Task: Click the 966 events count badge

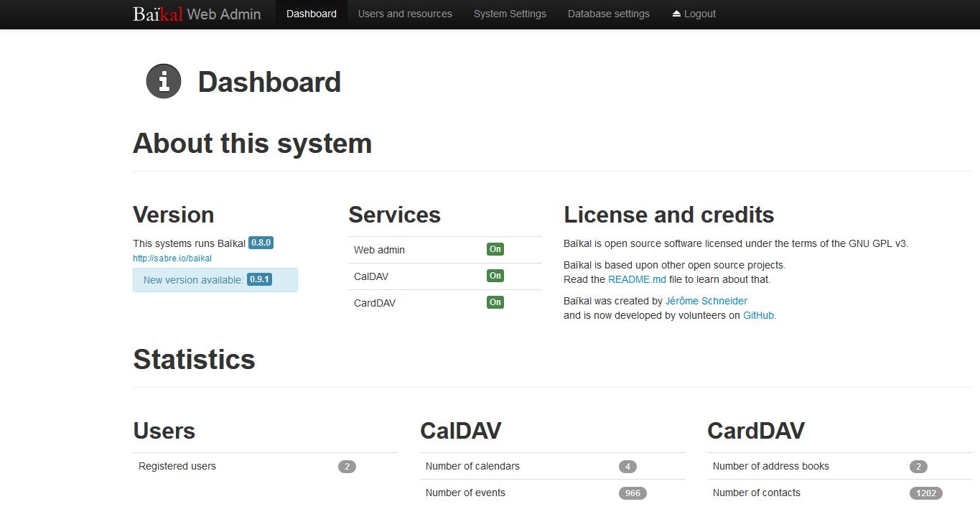Action: (632, 493)
